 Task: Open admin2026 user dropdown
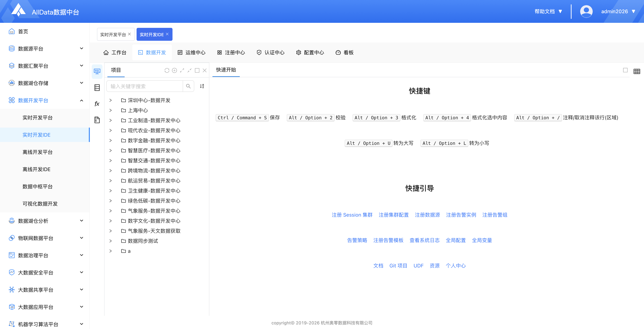618,11
